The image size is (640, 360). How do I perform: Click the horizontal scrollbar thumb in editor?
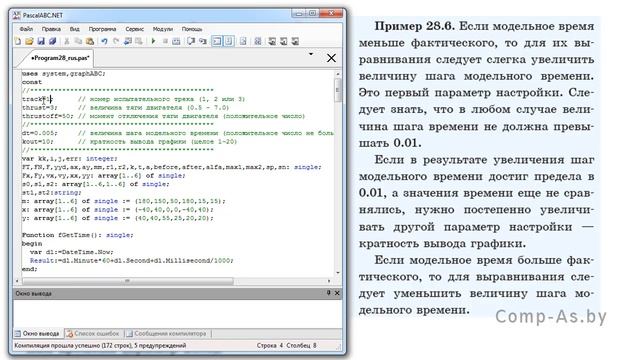(x=127, y=281)
